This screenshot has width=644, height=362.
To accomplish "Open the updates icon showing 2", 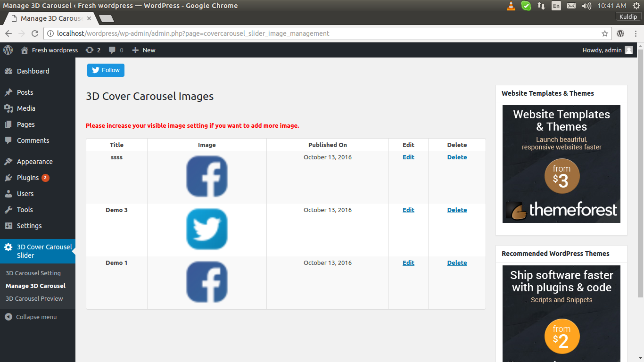I will [x=93, y=50].
